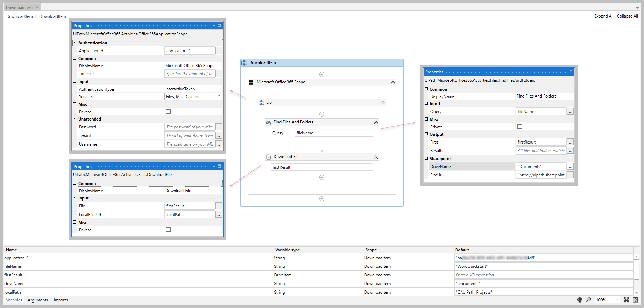This screenshot has width=644, height=308.
Task: Click the pan hand tool icon
Action: (x=580, y=300)
